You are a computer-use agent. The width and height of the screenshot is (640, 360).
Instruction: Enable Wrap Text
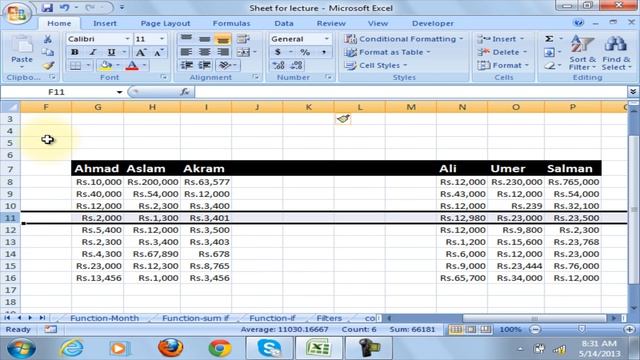click(x=243, y=39)
